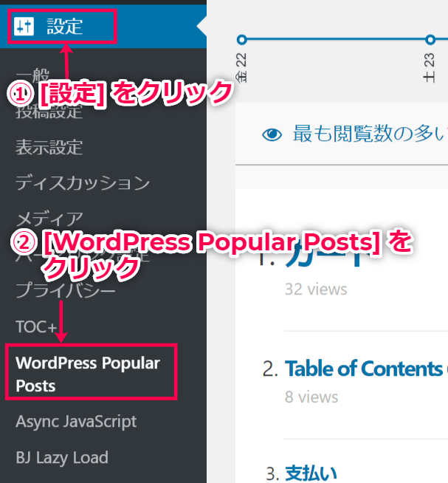The height and width of the screenshot is (483, 448).
Task: Open TOC+ settings page
Action: (36, 327)
